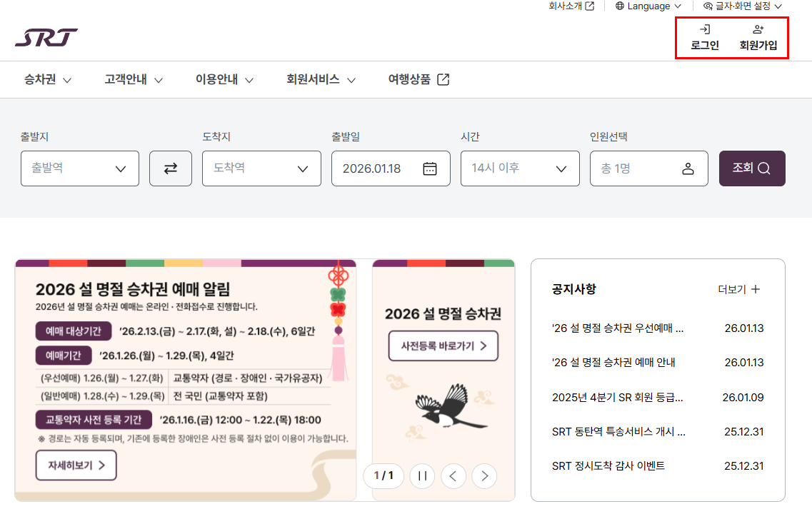
Task: Click the 예매 대상기간 badge
Action: [x=74, y=331]
